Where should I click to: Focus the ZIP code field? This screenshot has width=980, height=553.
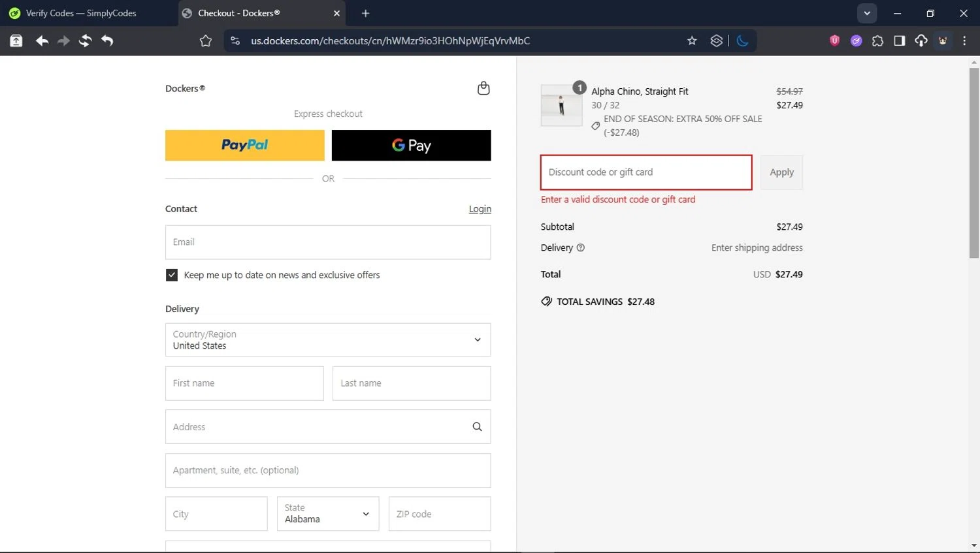[x=440, y=514]
